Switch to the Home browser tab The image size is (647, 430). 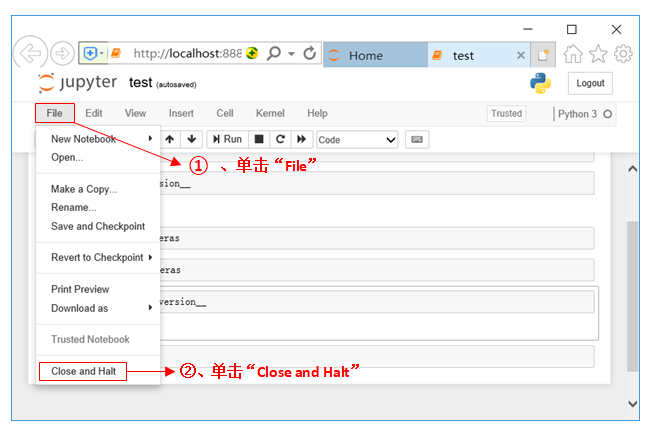coord(375,55)
